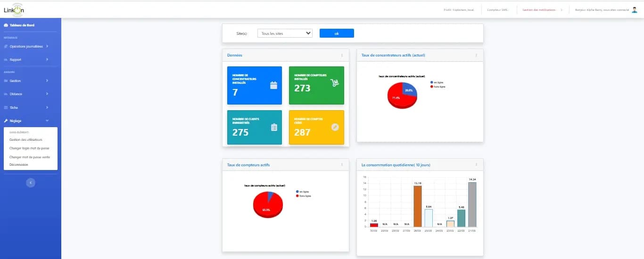Click the Profil Exploitant_local header text
This screenshot has height=259, width=644.
459,9
